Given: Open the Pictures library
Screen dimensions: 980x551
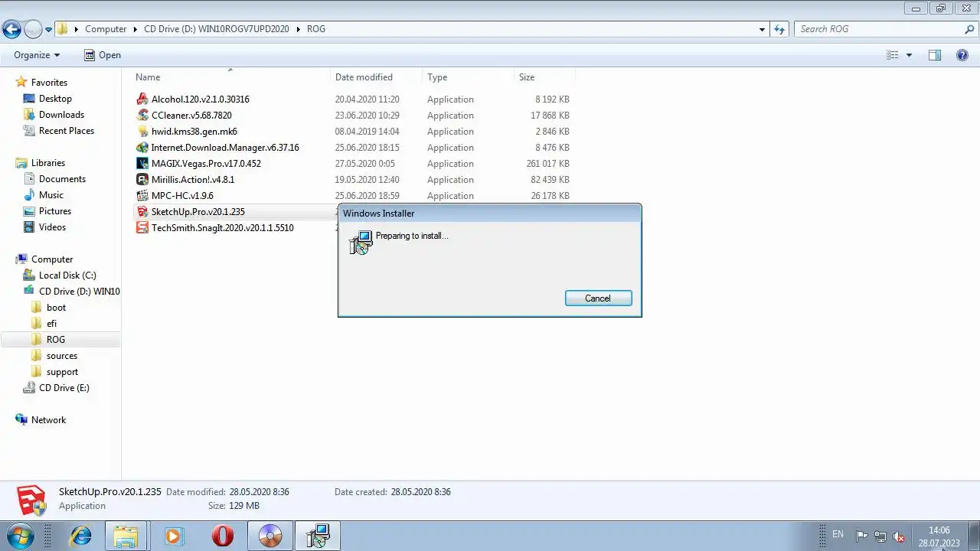Looking at the screenshot, I should tap(55, 211).
